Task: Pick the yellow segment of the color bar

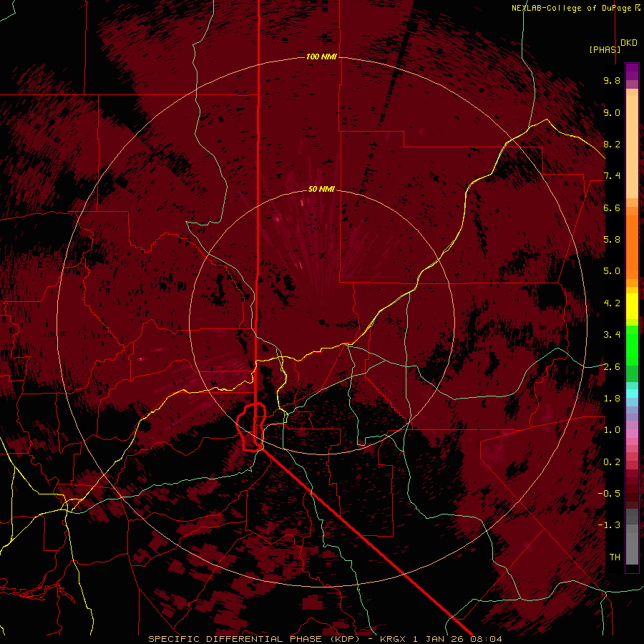Action: pyautogui.click(x=632, y=306)
